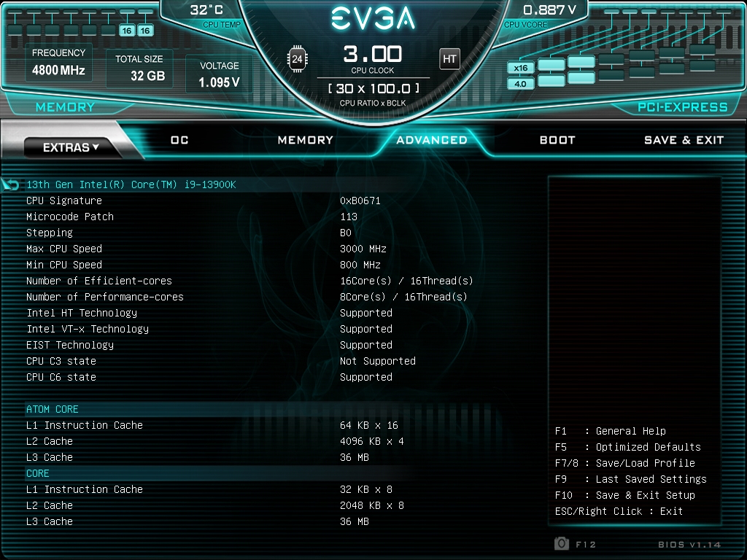Click the B0 stepping value
The image size is (747, 560).
coord(345,233)
